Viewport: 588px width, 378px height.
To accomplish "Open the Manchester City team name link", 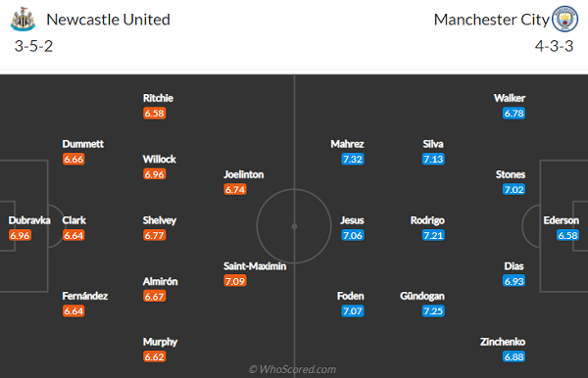I will click(491, 20).
